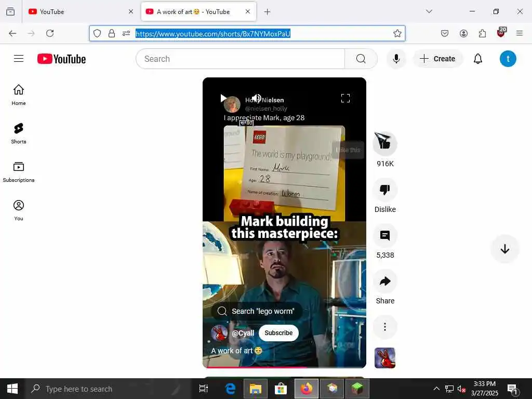Image resolution: width=532 pixels, height=399 pixels.
Task: Open Firefox account icon
Action: (x=463, y=33)
